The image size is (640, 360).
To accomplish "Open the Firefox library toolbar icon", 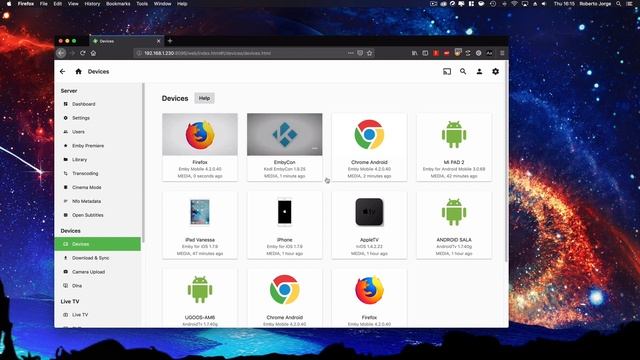I will [x=414, y=53].
